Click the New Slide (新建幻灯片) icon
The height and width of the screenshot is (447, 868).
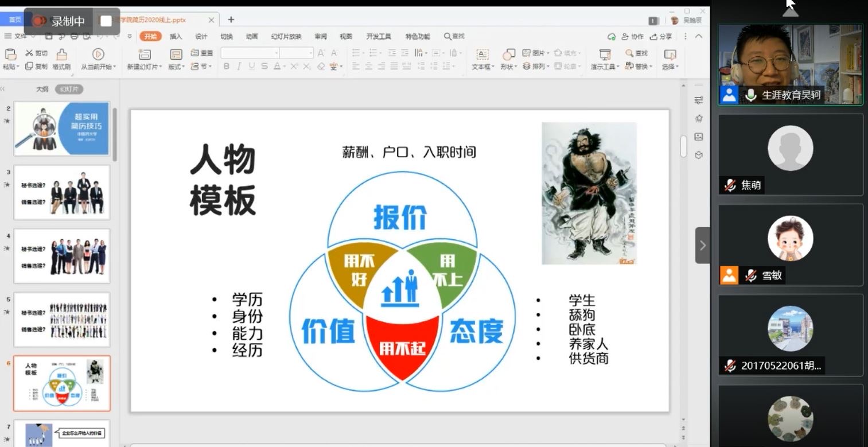(x=145, y=55)
